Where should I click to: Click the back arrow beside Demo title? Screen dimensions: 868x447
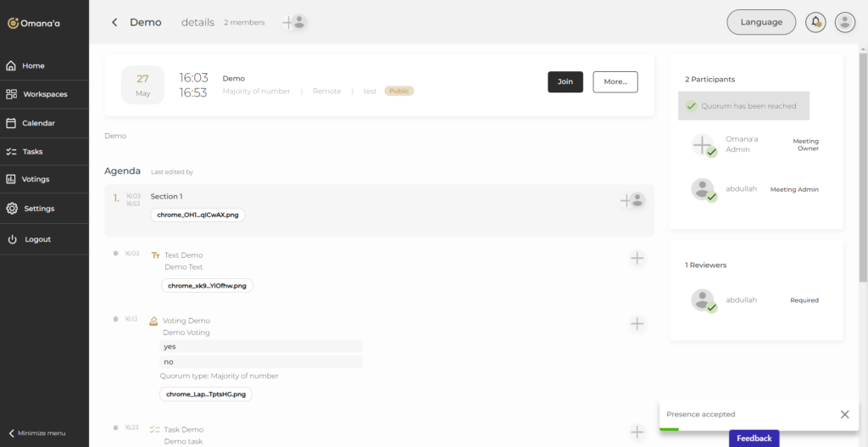pyautogui.click(x=114, y=23)
